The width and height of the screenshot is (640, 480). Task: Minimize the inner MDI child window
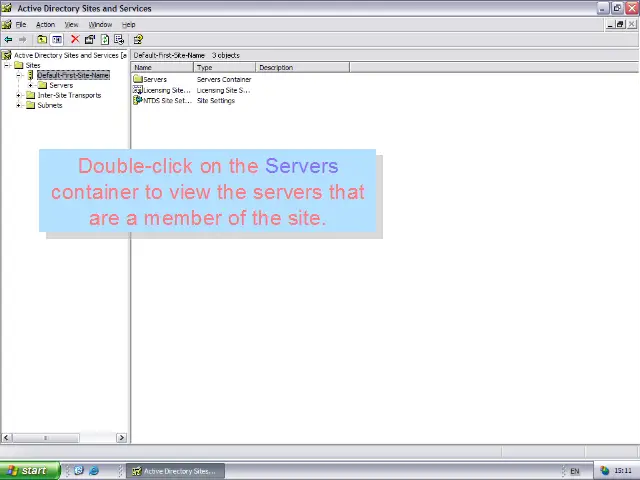[610, 24]
